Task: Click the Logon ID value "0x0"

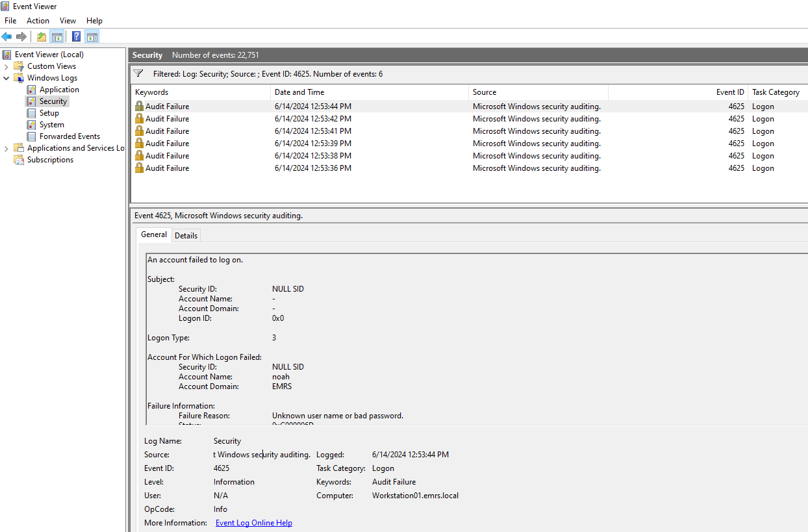Action: 278,318
